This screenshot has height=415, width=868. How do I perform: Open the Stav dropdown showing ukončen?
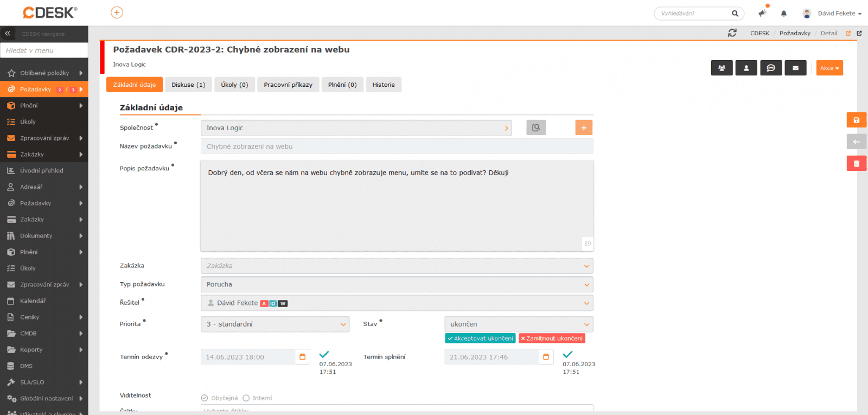click(519, 324)
